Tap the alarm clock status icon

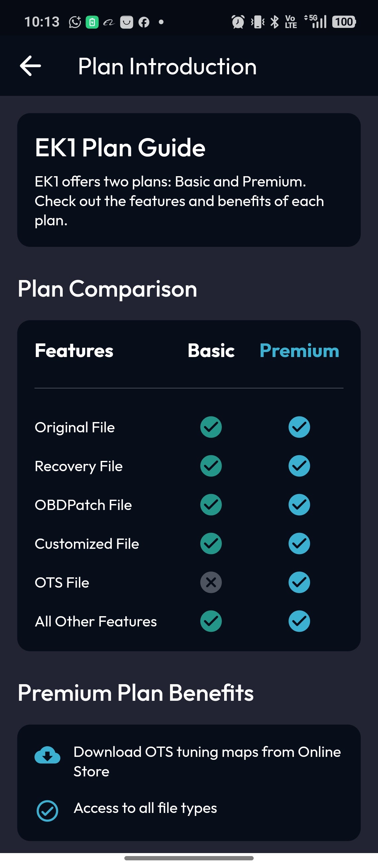pos(238,22)
